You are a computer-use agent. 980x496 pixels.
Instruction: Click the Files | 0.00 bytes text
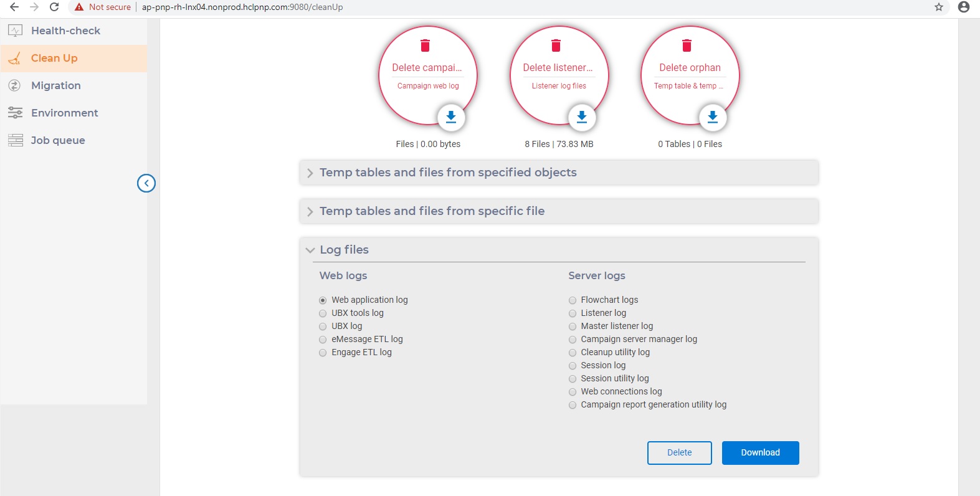[428, 144]
